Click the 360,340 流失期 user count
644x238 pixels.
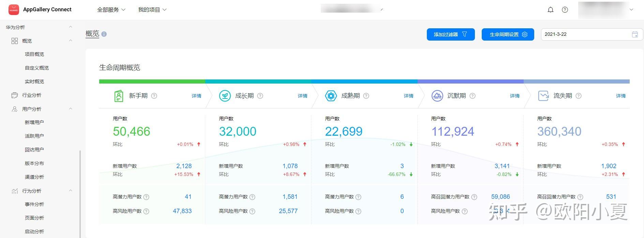point(559,132)
